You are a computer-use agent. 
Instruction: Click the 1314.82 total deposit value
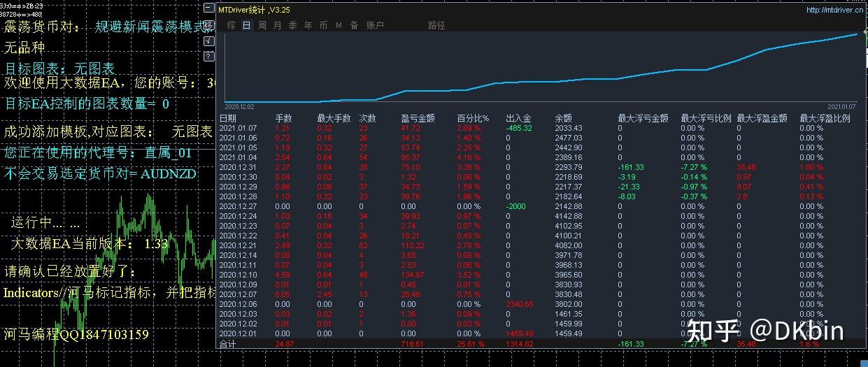(519, 345)
